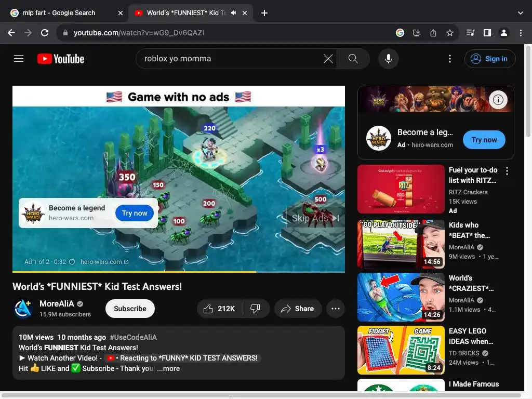This screenshot has width=532, height=399.
Task: Open browser profile icon
Action: 504,33
